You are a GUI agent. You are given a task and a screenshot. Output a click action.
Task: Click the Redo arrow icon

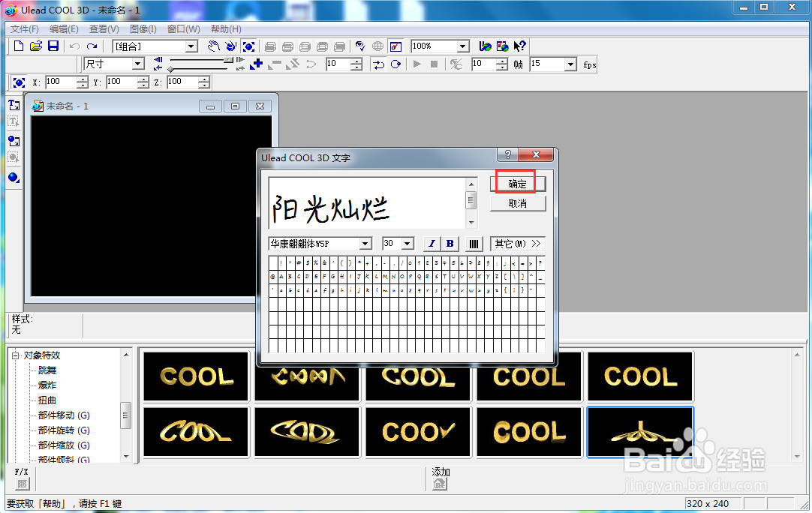[92, 46]
